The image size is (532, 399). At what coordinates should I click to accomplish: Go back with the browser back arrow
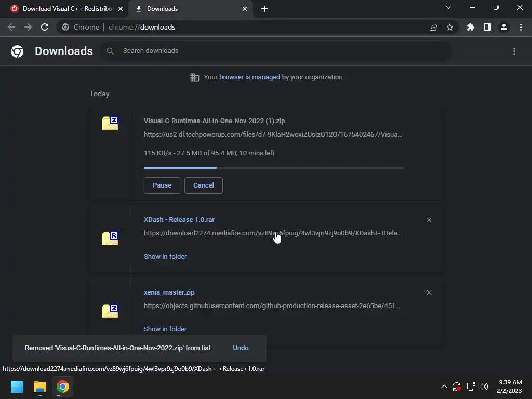[11, 27]
